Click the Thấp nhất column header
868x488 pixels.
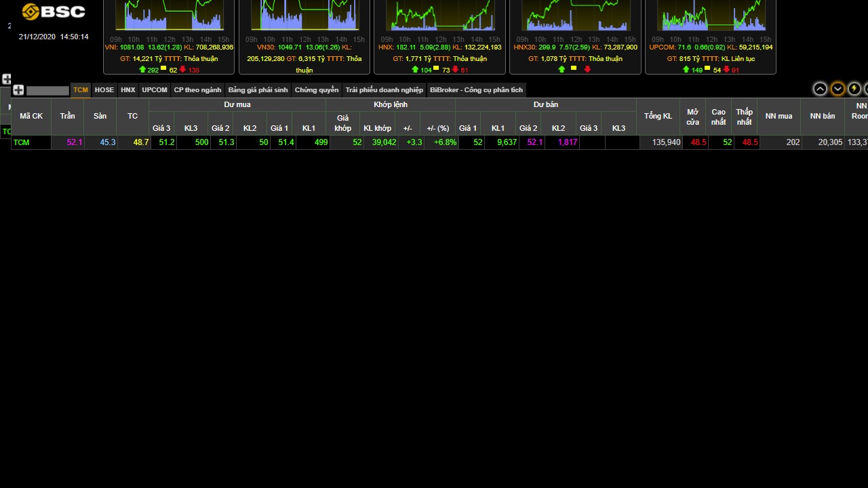744,116
